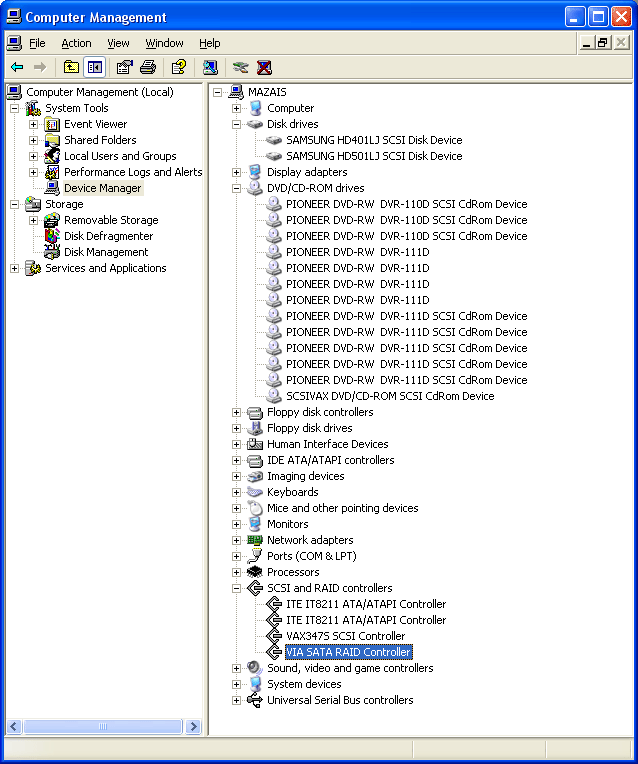Select VAX347S SCSI Controller

coord(345,636)
